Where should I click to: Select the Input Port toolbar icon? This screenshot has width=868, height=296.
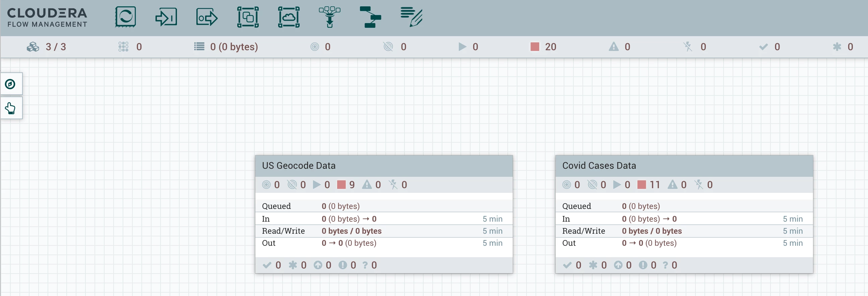(x=166, y=17)
